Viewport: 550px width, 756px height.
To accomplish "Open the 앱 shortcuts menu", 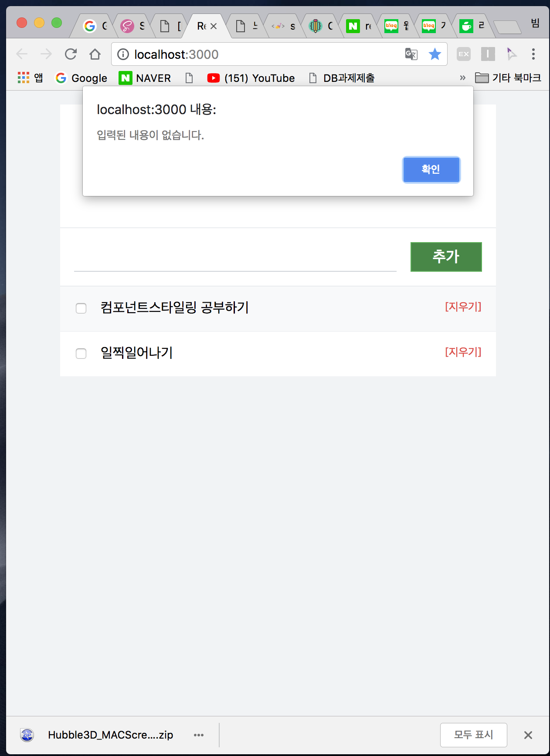I will click(24, 78).
